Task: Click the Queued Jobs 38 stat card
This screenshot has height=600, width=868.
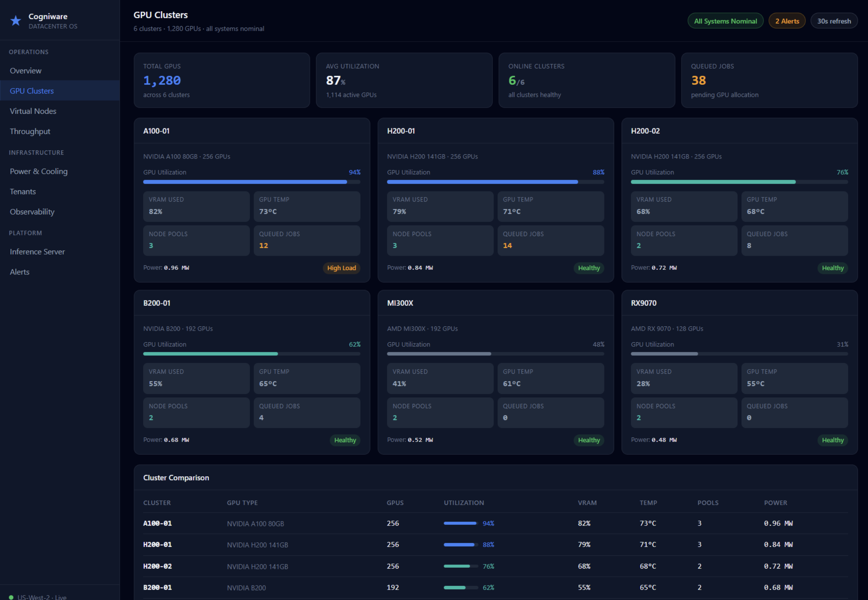Action: click(x=769, y=80)
